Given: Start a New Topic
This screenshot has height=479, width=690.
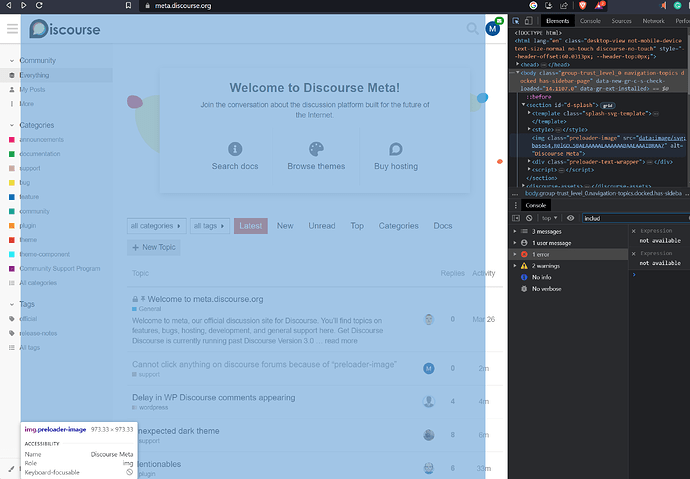Looking at the screenshot, I should click(x=154, y=247).
